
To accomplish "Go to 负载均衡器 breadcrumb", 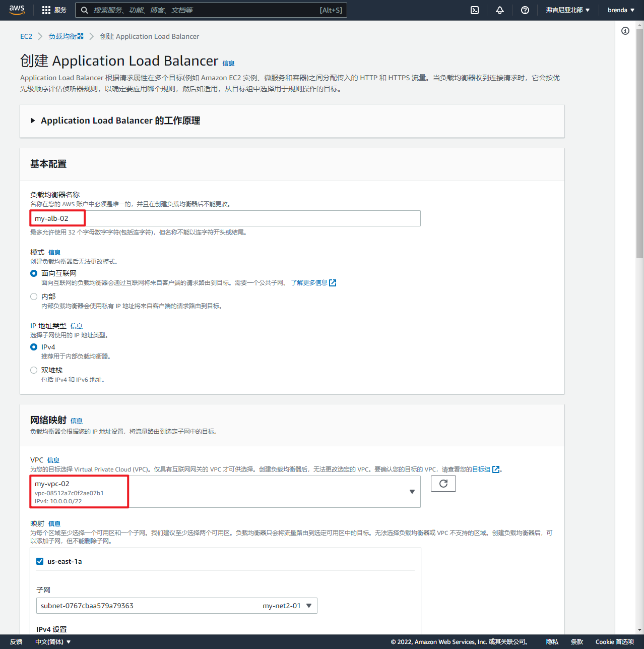I will click(66, 36).
